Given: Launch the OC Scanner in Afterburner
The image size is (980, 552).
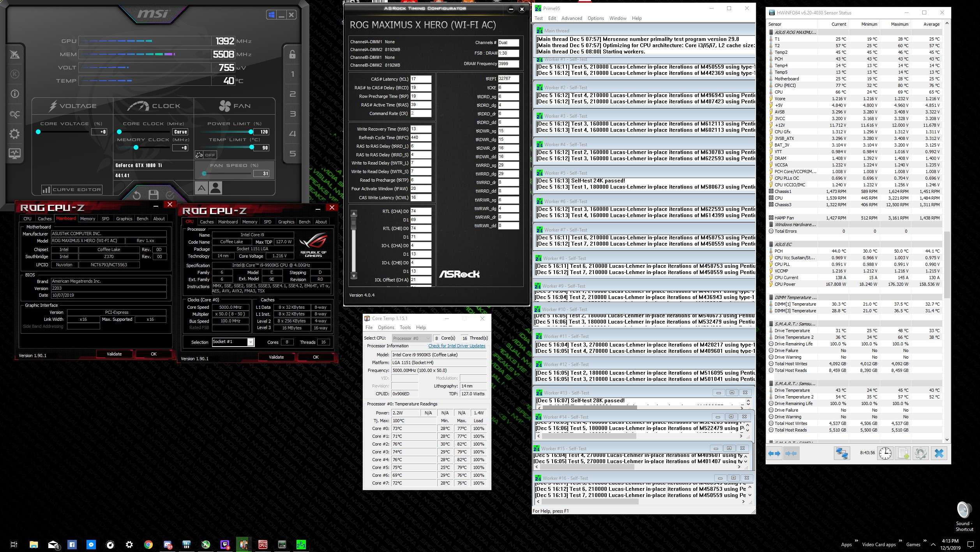Looking at the screenshot, I should coord(14,114).
